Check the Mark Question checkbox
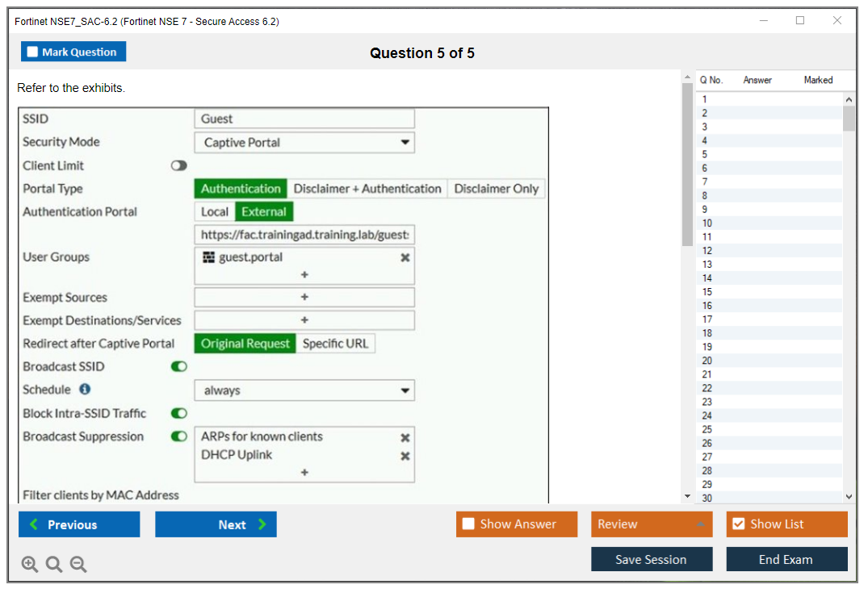Screen dimensions: 868x593 click(33, 52)
